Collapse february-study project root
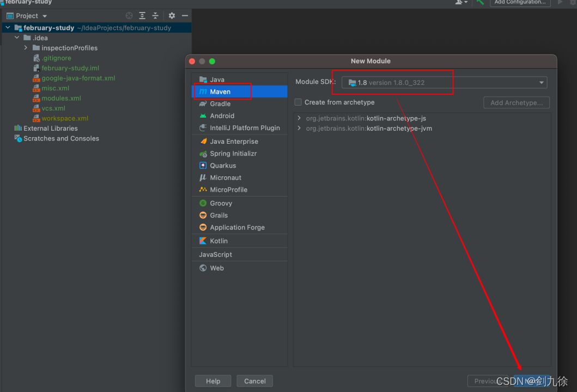Screen dimensions: 577x392 (x=8, y=28)
